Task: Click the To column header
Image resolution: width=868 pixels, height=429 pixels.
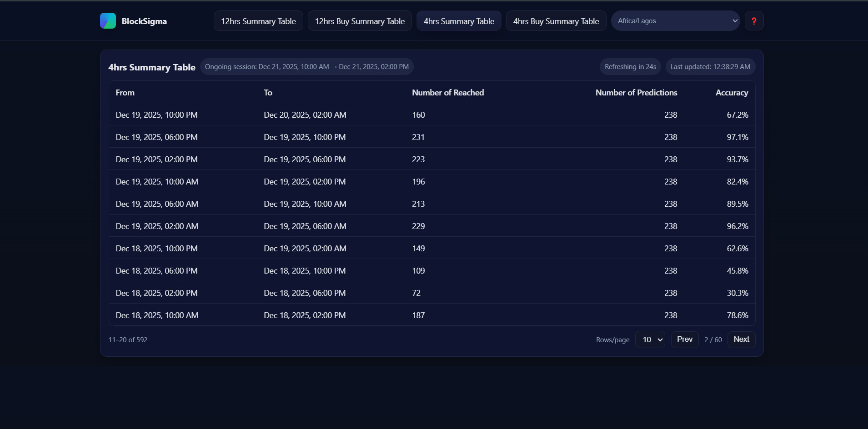Action: (268, 93)
